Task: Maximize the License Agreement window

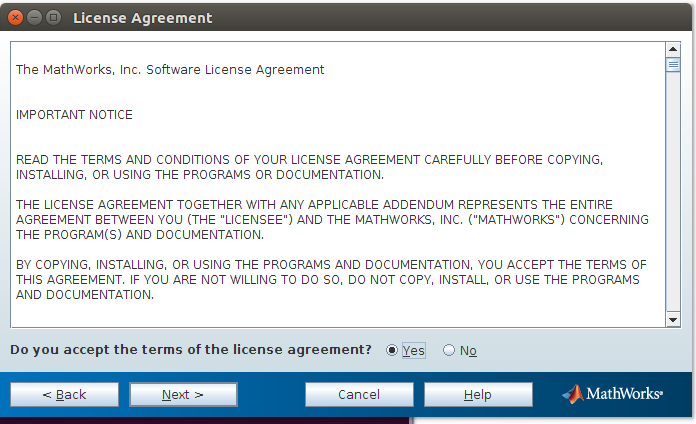Action: point(53,18)
